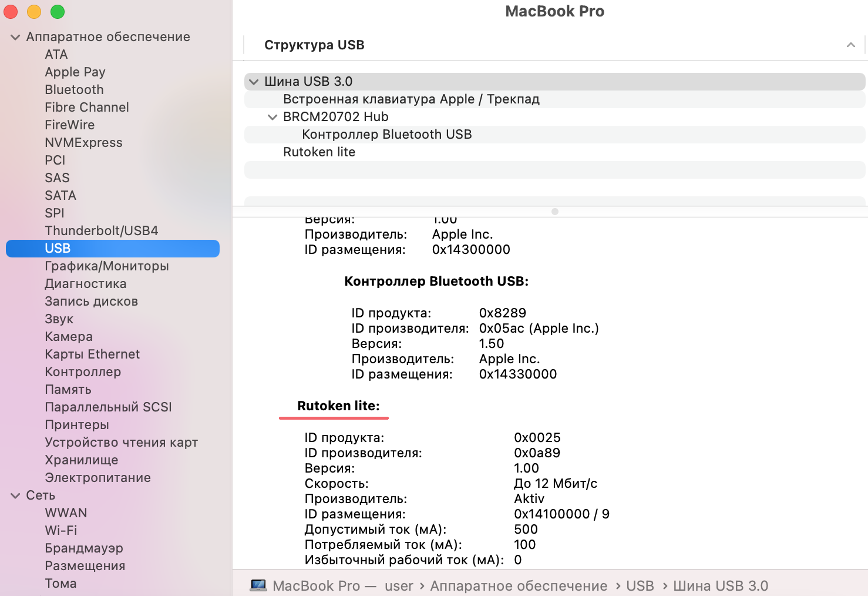868x596 pixels.
Task: Click Аппаратное обеспечение in the path bar
Action: pyautogui.click(x=519, y=586)
